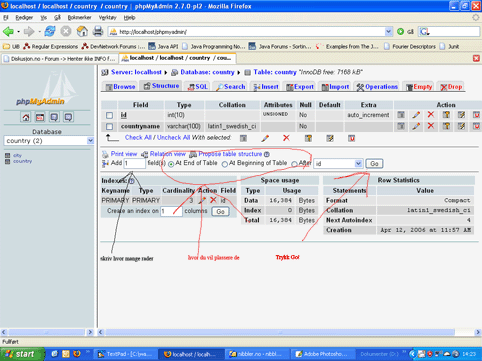482x361 pixels.
Task: Click the Check All link
Action: click(x=138, y=137)
